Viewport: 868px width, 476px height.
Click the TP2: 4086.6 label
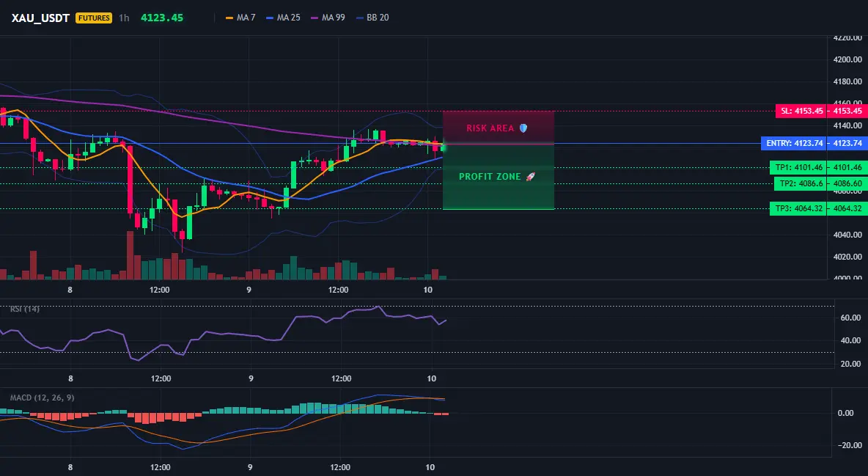[801, 183]
